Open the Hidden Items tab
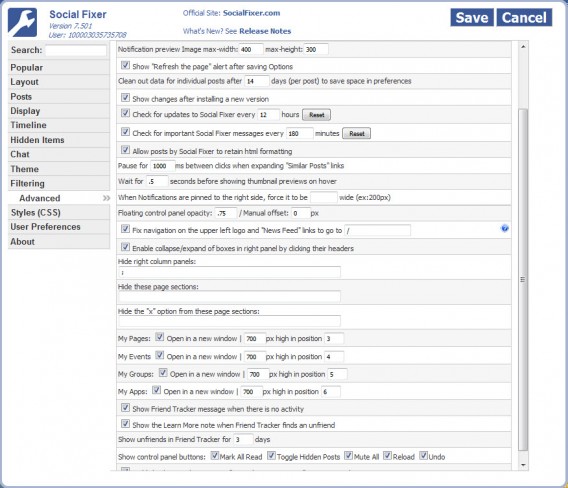The height and width of the screenshot is (488, 568). (x=59, y=140)
